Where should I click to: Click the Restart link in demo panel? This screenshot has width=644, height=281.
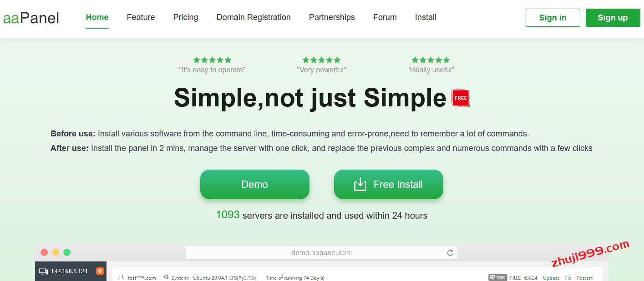pyautogui.click(x=585, y=278)
